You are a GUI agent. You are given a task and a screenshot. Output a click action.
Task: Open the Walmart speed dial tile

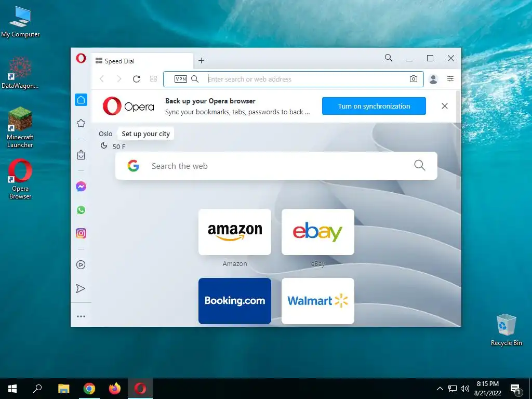click(x=318, y=301)
